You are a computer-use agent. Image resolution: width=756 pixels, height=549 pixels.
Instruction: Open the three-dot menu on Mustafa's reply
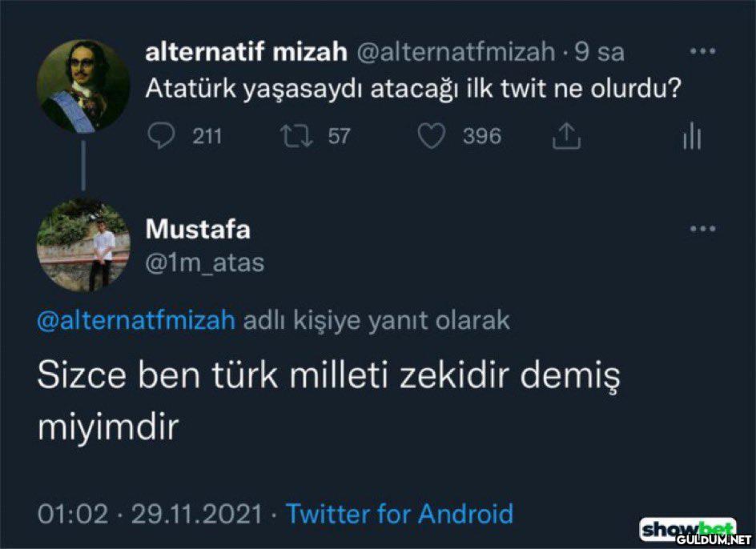702,229
